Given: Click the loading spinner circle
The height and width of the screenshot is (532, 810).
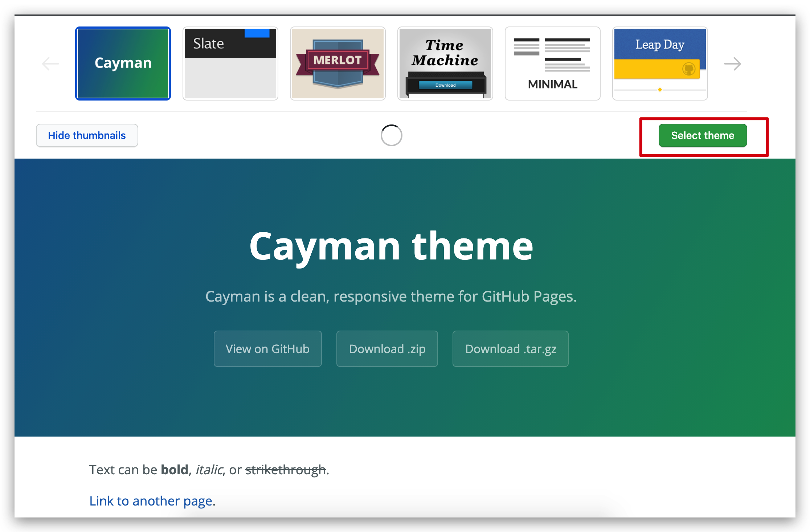Looking at the screenshot, I should tap(391, 135).
